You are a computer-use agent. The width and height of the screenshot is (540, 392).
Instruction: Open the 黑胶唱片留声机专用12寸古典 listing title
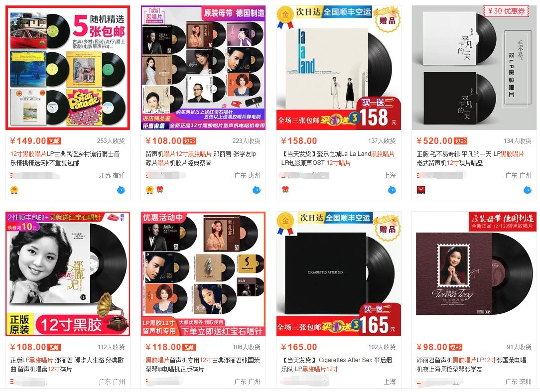203,365
